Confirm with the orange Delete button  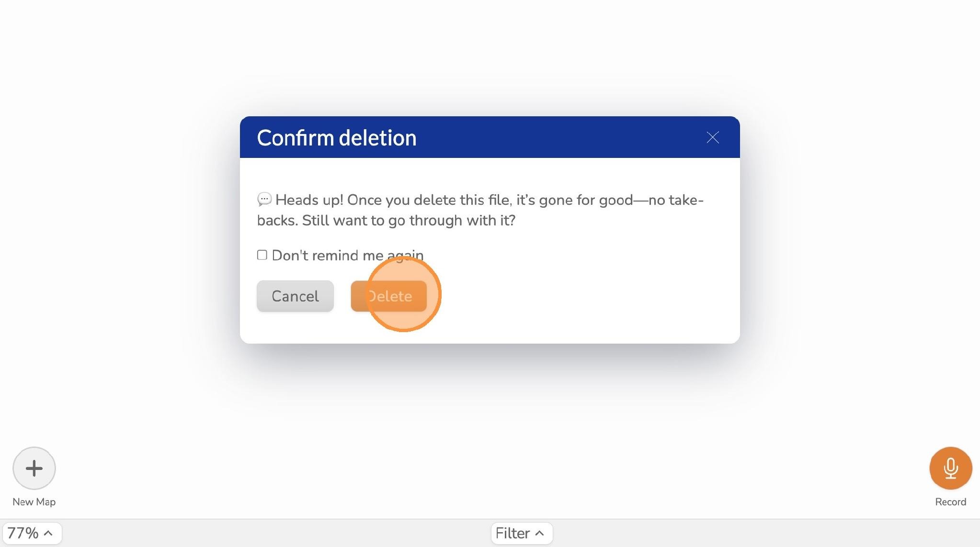click(x=388, y=296)
